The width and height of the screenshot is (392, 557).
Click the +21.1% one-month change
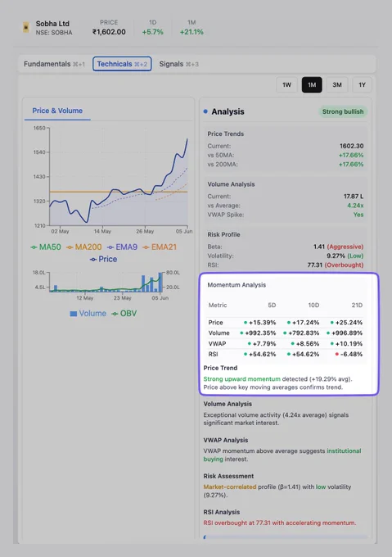point(191,32)
